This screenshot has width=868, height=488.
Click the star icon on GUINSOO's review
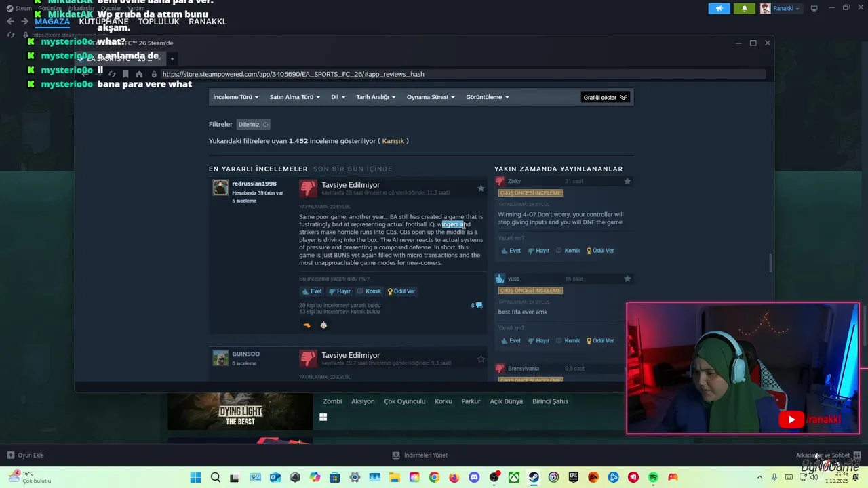481,359
